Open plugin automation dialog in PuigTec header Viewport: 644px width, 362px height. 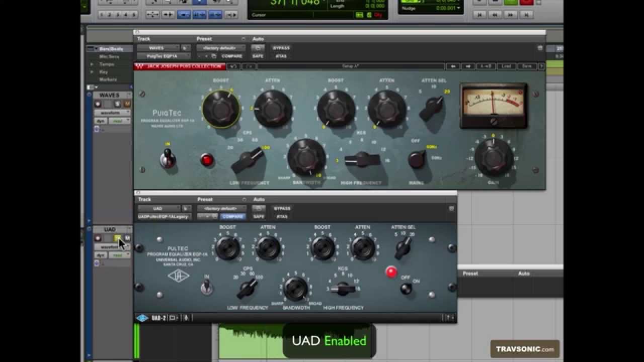[258, 48]
